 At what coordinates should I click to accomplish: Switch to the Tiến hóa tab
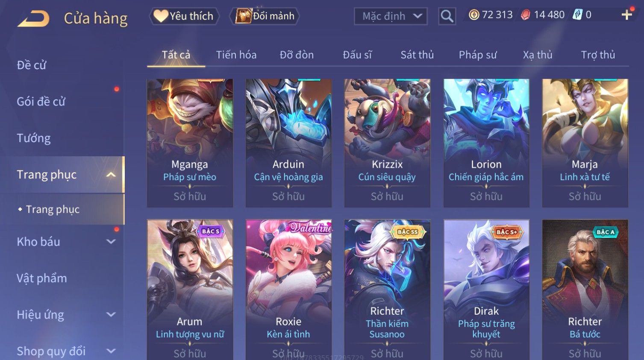pyautogui.click(x=236, y=55)
